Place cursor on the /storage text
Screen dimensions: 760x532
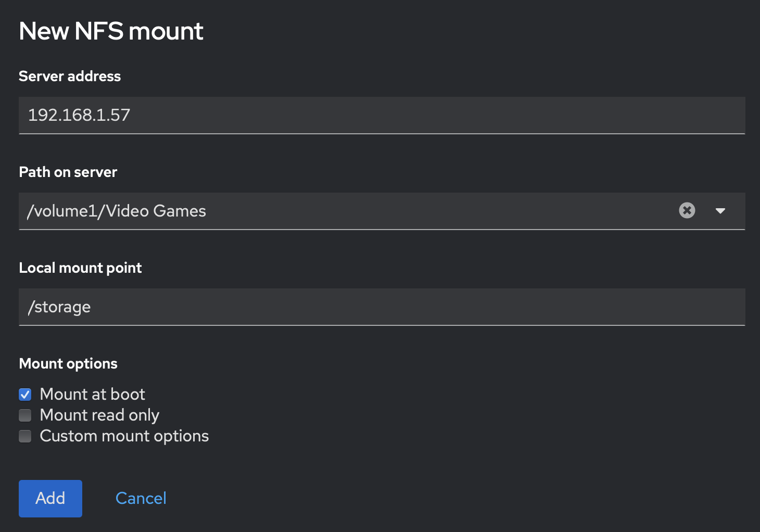(x=59, y=307)
